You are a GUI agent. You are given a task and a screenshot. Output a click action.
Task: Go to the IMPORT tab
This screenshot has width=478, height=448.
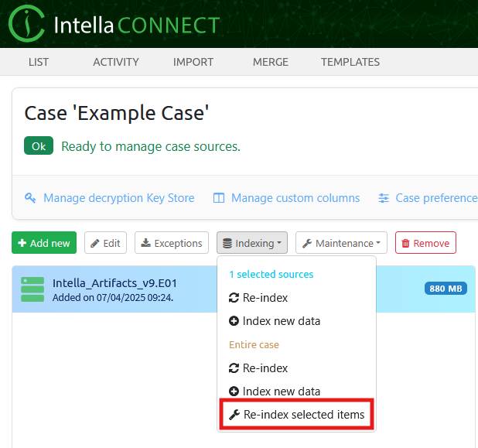tap(193, 62)
